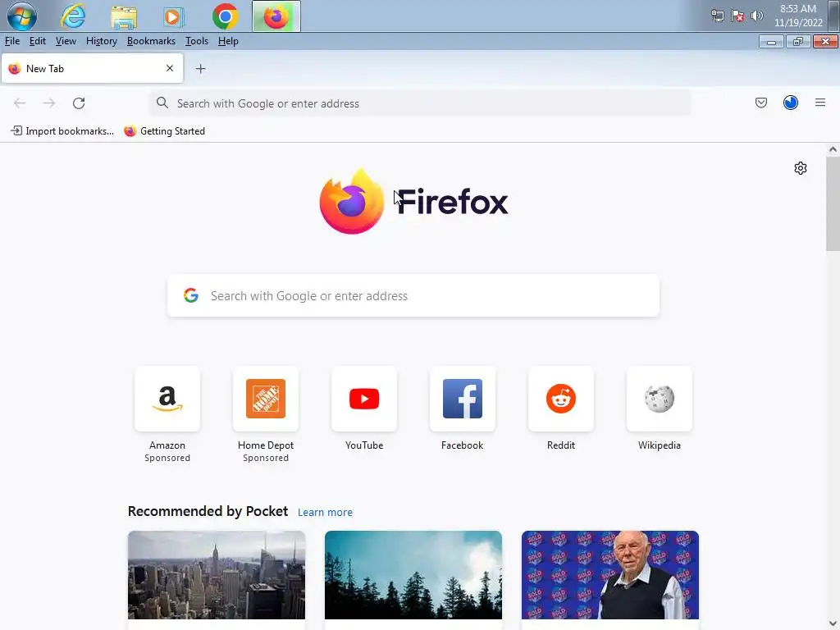Click the scrollbar up arrow
The width and height of the screenshot is (840, 630).
click(x=833, y=149)
